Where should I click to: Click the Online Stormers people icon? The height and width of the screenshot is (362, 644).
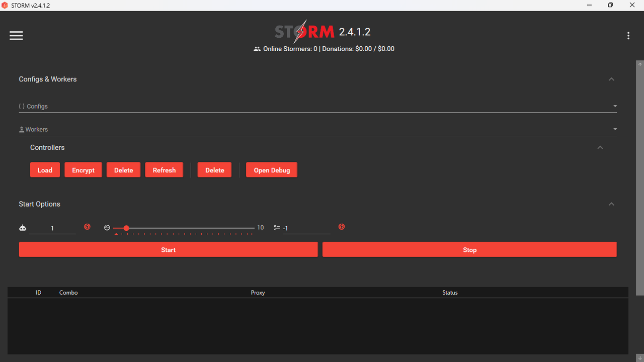tap(257, 49)
